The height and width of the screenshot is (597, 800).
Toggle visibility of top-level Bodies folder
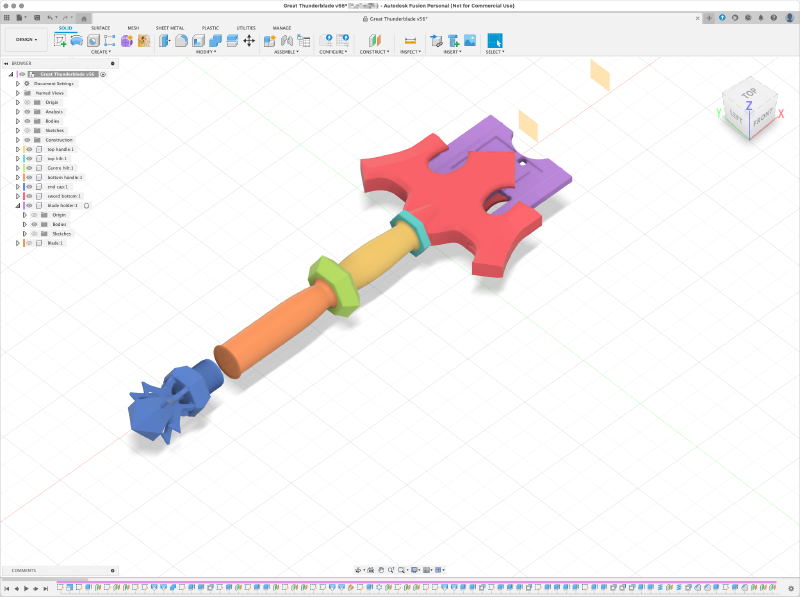pyautogui.click(x=28, y=121)
